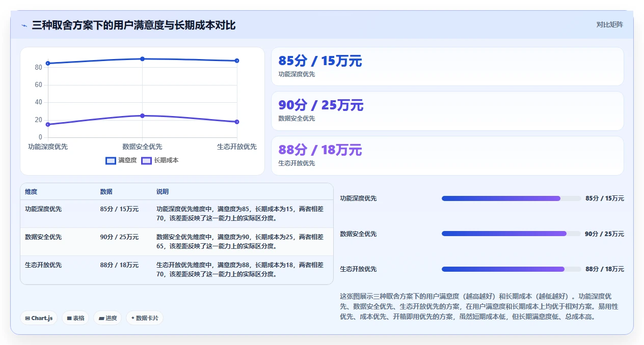Click the 数据 table column header
644x345 pixels.
point(106,192)
